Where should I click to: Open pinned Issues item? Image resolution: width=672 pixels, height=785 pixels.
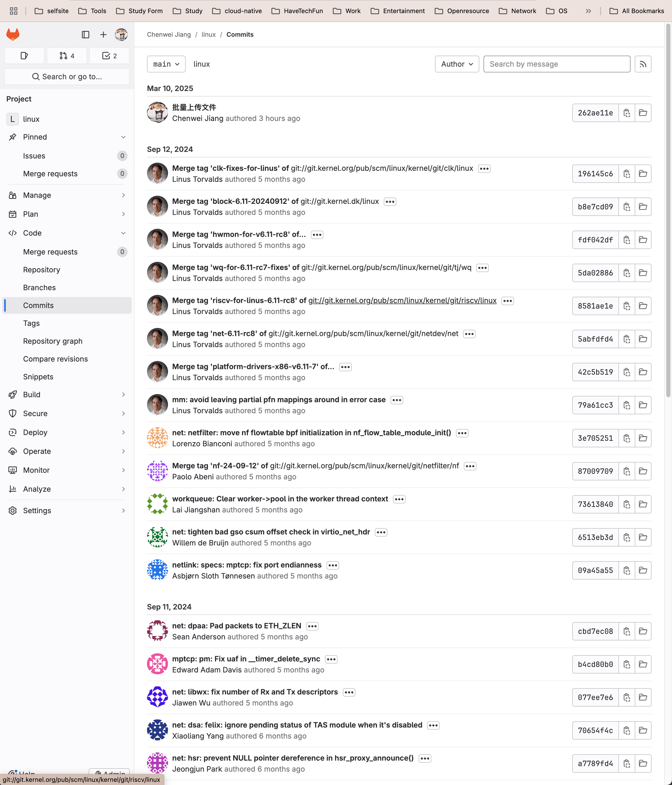pyautogui.click(x=67, y=156)
